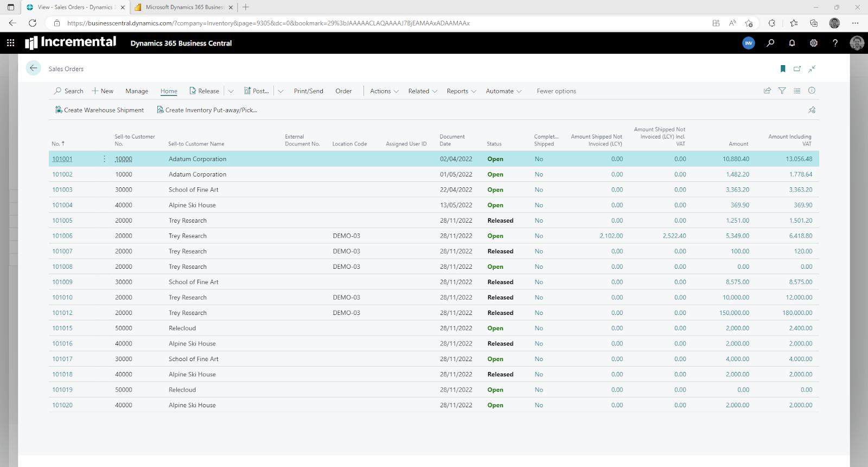The image size is (868, 467).
Task: Click the Share icon in action bar
Action: pos(767,91)
